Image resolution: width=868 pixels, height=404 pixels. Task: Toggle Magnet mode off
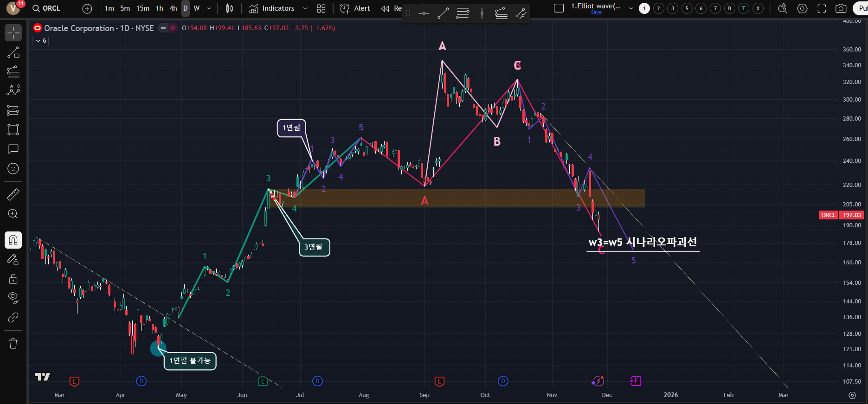[13, 240]
